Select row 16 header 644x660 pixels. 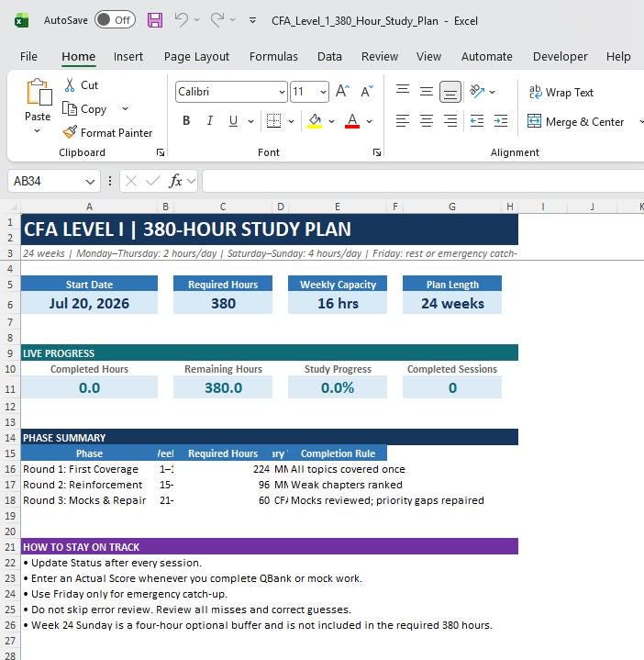click(x=10, y=469)
